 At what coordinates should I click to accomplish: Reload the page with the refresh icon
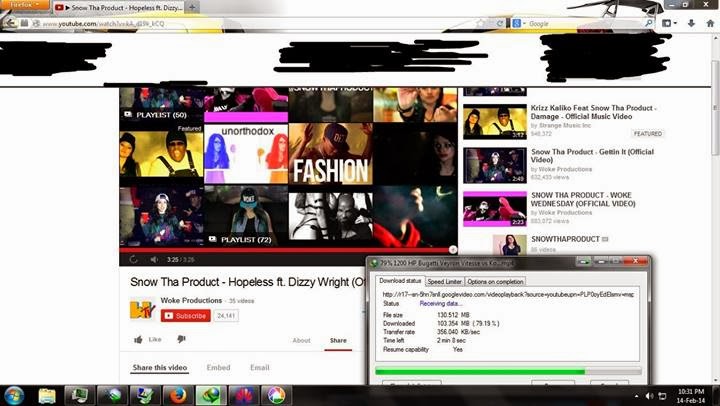[500, 23]
